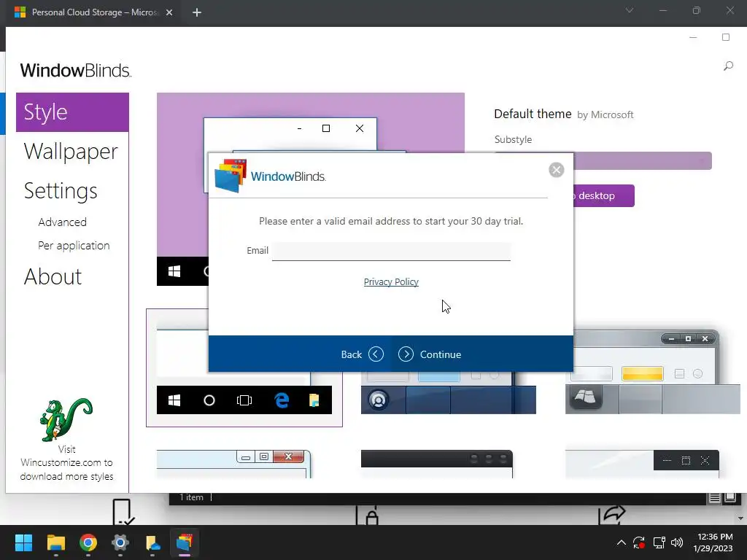Image resolution: width=747 pixels, height=560 pixels.
Task: Switch to details view in Explorer status bar
Action: click(x=715, y=497)
